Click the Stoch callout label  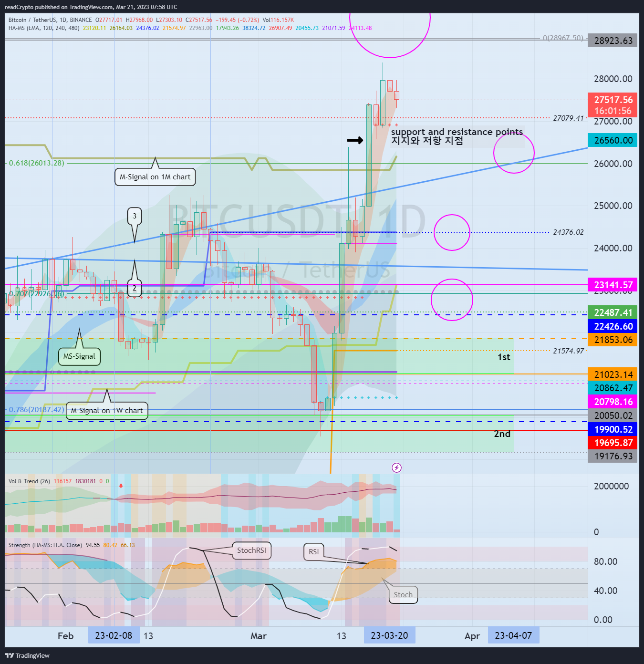403,595
